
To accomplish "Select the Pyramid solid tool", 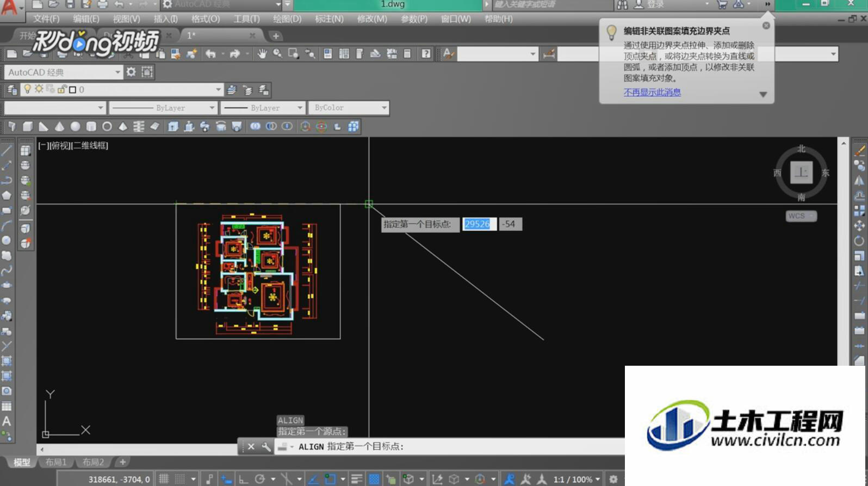I will (x=123, y=126).
